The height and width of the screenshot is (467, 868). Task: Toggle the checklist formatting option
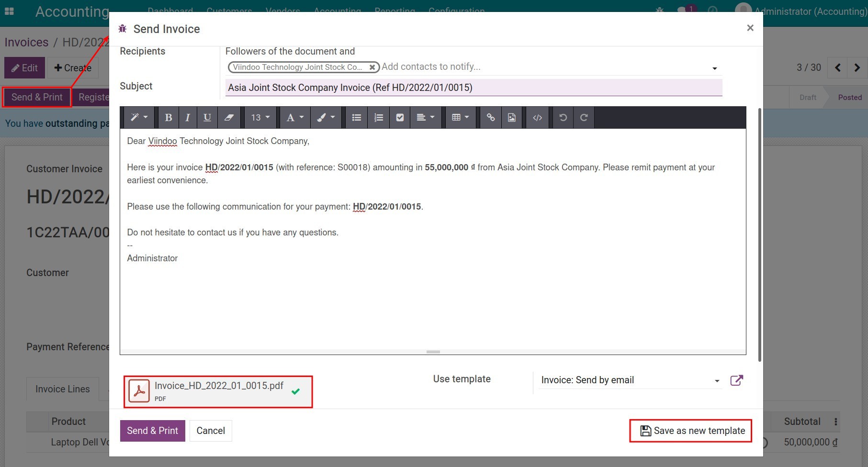(399, 117)
